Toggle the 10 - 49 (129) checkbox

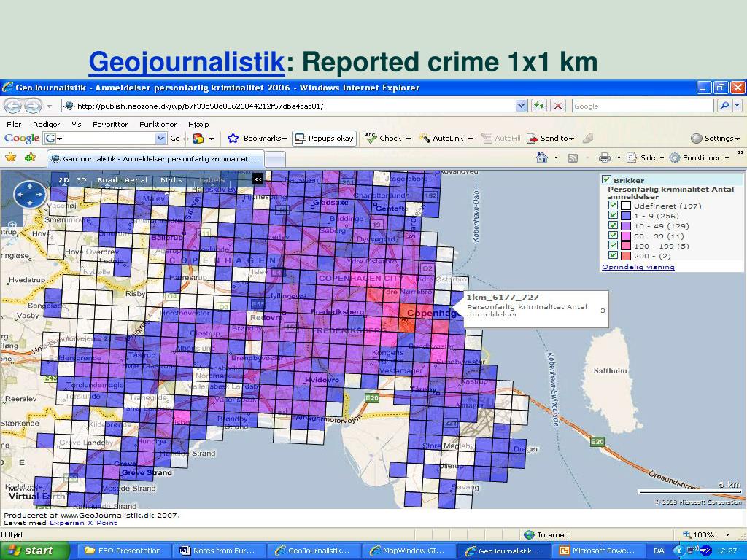pyautogui.click(x=613, y=226)
